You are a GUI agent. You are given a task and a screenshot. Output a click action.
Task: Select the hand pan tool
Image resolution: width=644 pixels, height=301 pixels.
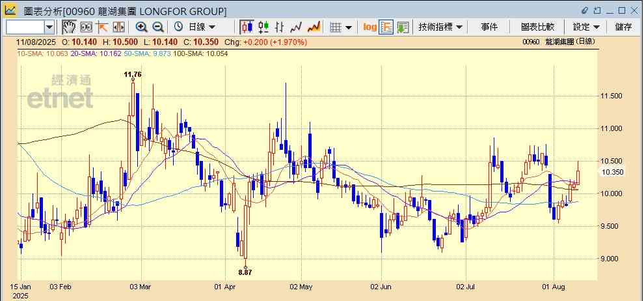(69, 27)
